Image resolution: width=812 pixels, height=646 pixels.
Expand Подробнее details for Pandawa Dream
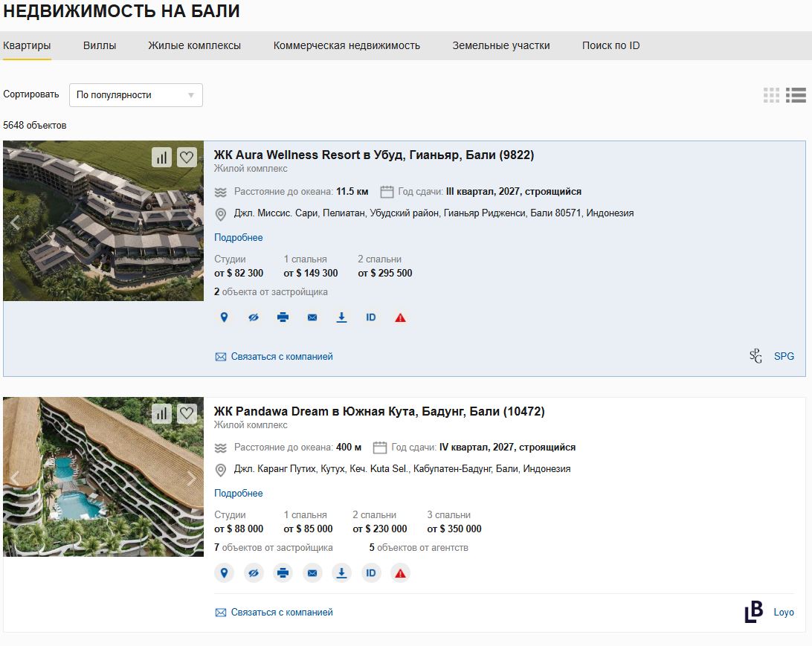(x=238, y=494)
